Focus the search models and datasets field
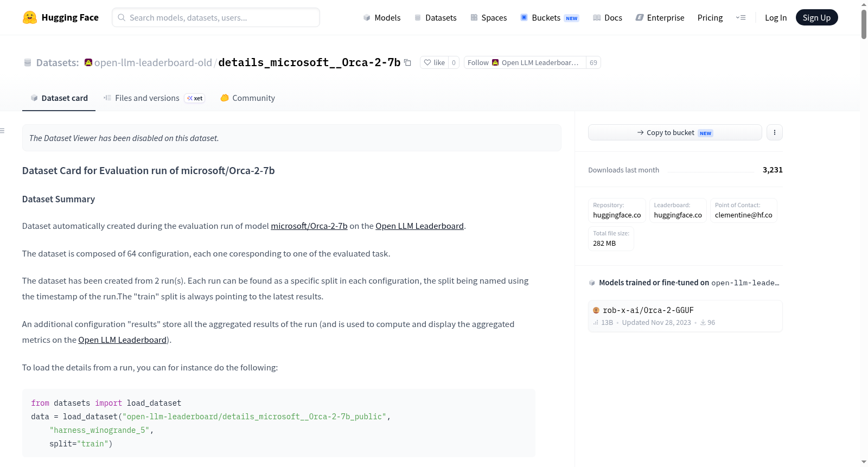 pos(216,17)
